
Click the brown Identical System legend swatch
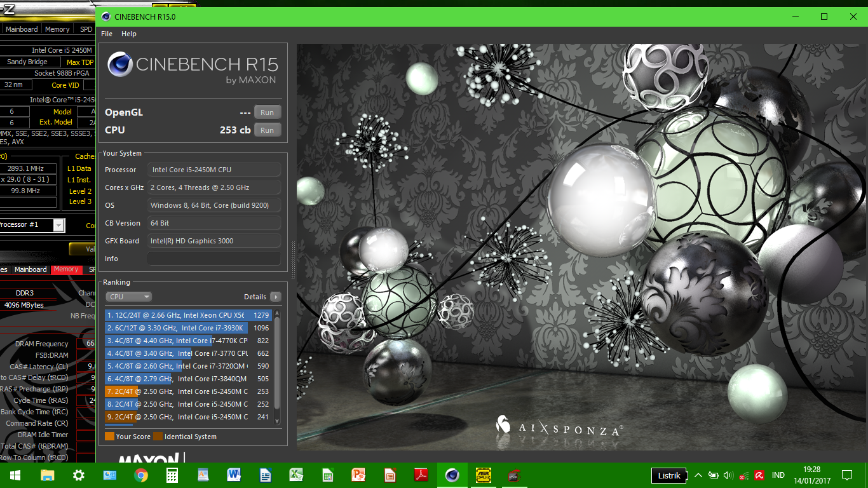(x=158, y=437)
